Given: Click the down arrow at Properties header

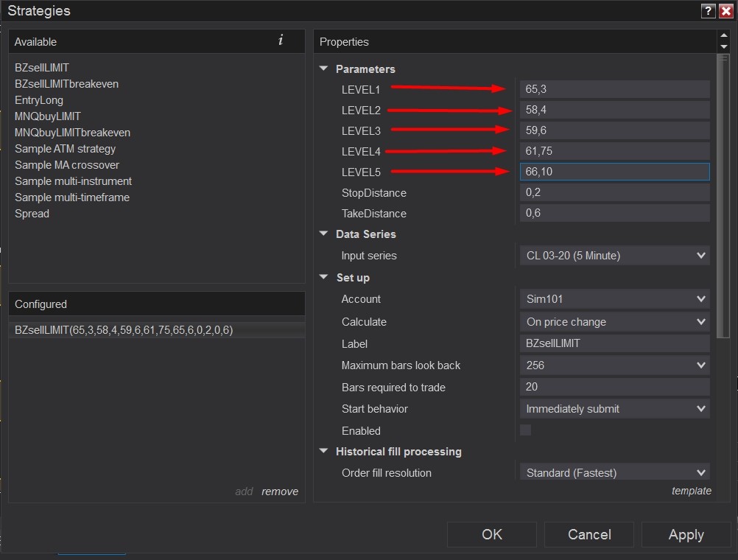Looking at the screenshot, I should 724,46.
